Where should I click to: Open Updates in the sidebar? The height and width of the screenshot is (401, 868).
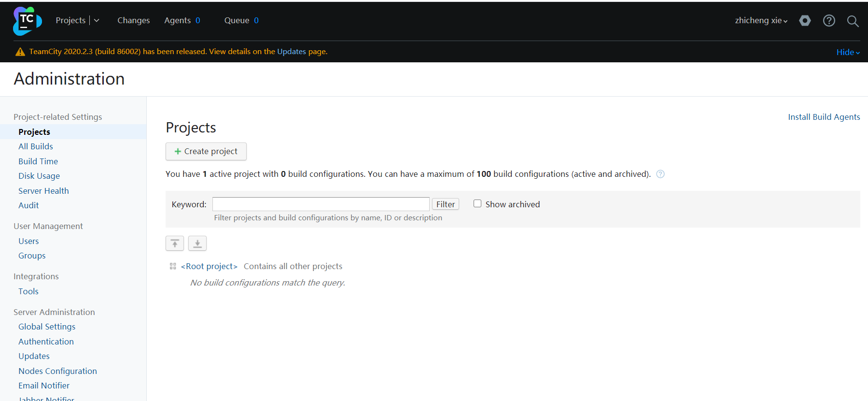(x=34, y=356)
